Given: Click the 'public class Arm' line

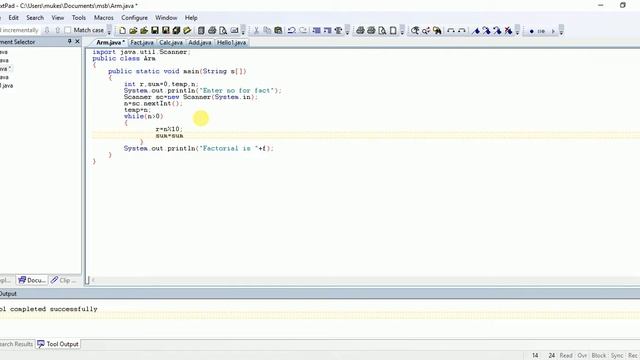Looking at the screenshot, I should [x=124, y=58].
